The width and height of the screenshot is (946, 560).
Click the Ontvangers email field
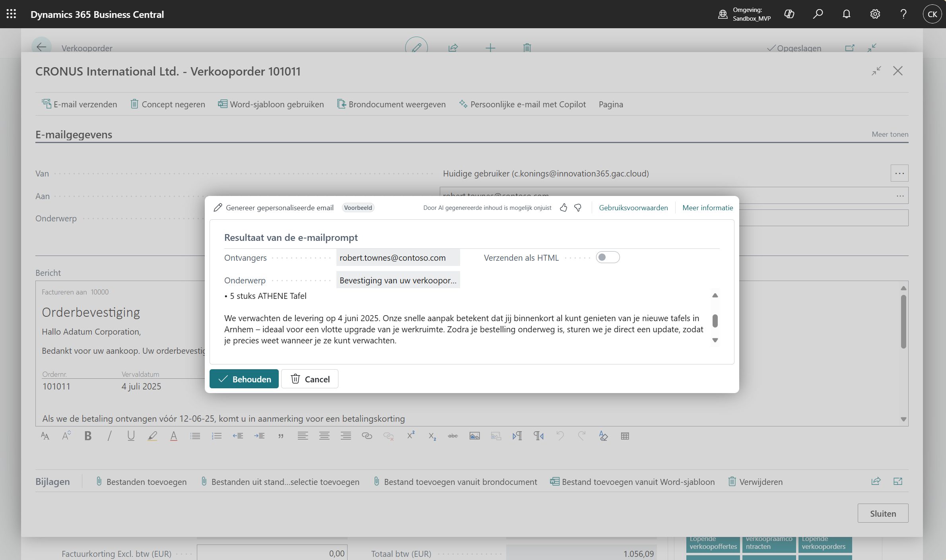(x=398, y=258)
